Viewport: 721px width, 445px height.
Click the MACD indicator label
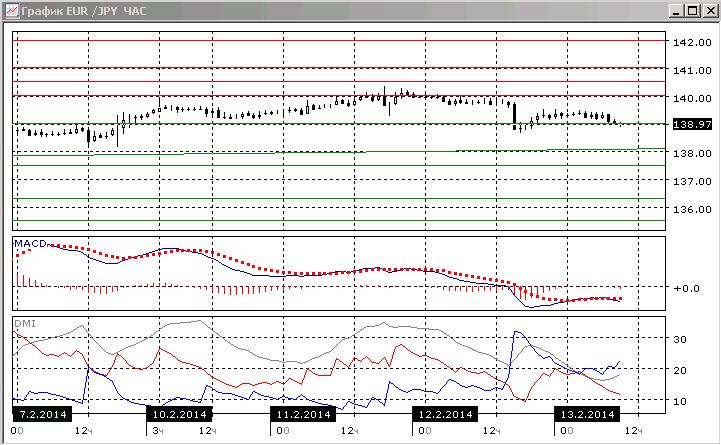30,243
